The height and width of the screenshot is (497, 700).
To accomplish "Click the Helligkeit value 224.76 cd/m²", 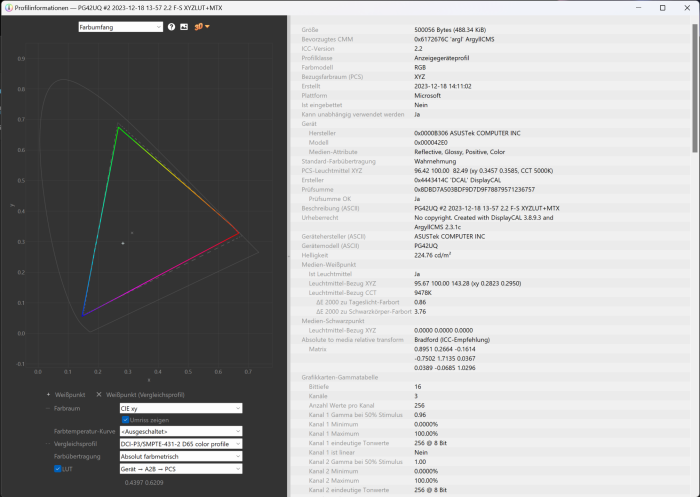I will [432, 255].
